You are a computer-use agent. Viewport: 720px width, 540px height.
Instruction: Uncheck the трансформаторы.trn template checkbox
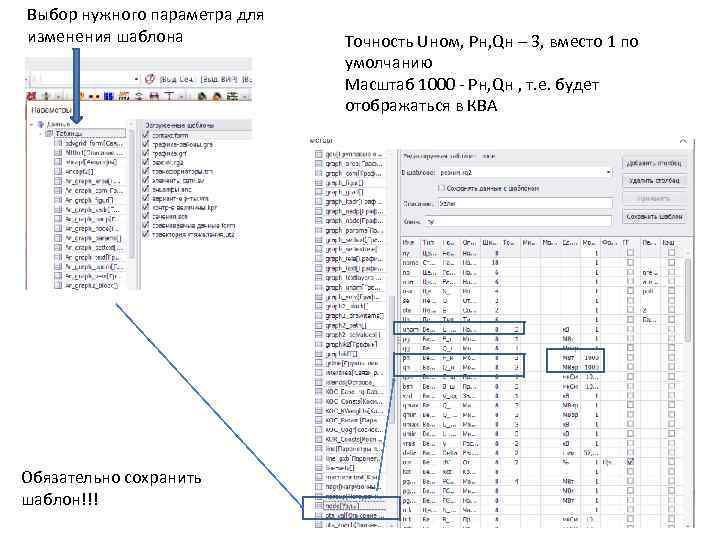146,171
